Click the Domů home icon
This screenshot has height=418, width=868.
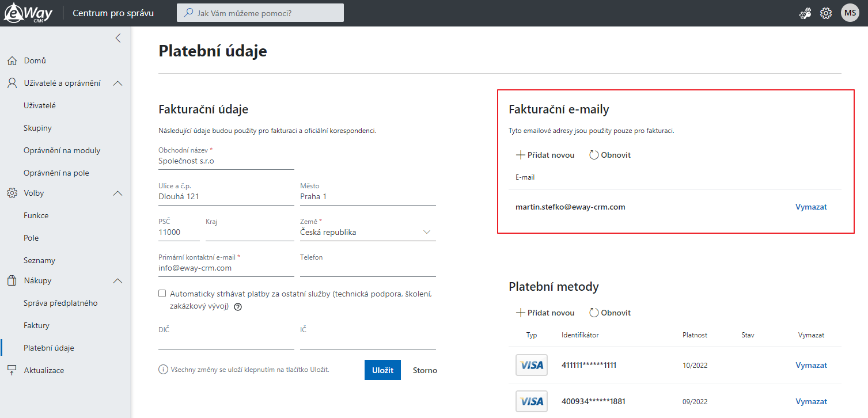12,60
